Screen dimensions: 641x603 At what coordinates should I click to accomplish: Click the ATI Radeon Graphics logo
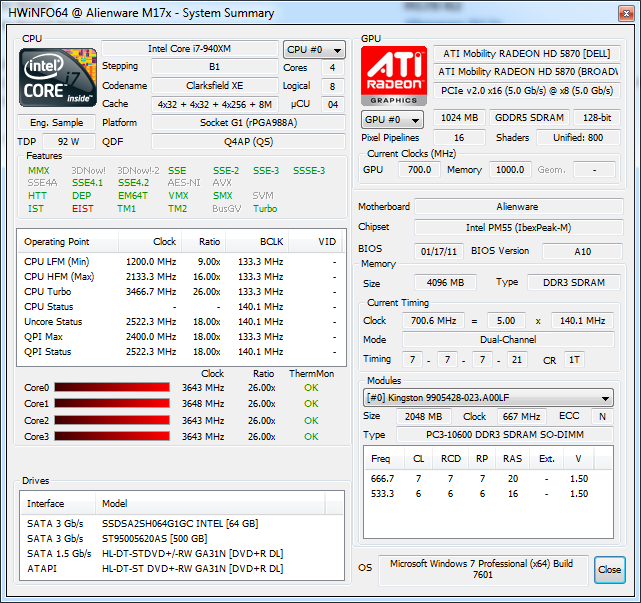pos(394,76)
